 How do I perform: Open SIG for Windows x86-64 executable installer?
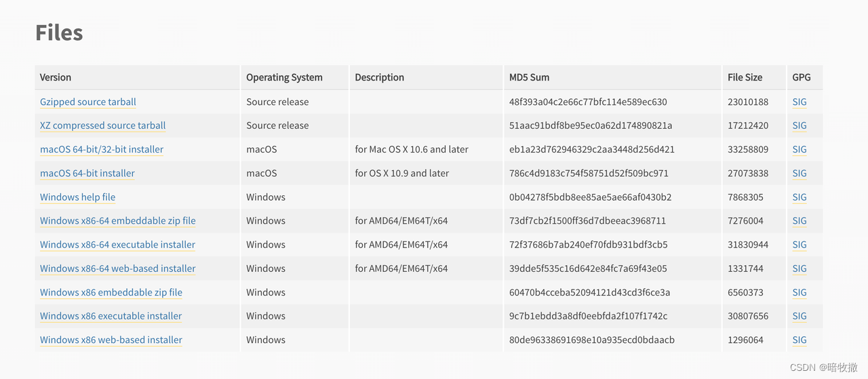[x=800, y=245]
